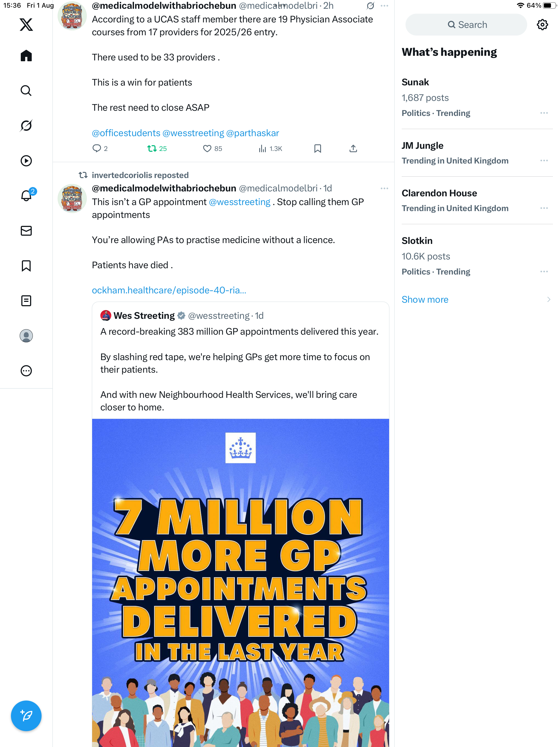Bookmark the UCAS staff member post

coord(317,148)
